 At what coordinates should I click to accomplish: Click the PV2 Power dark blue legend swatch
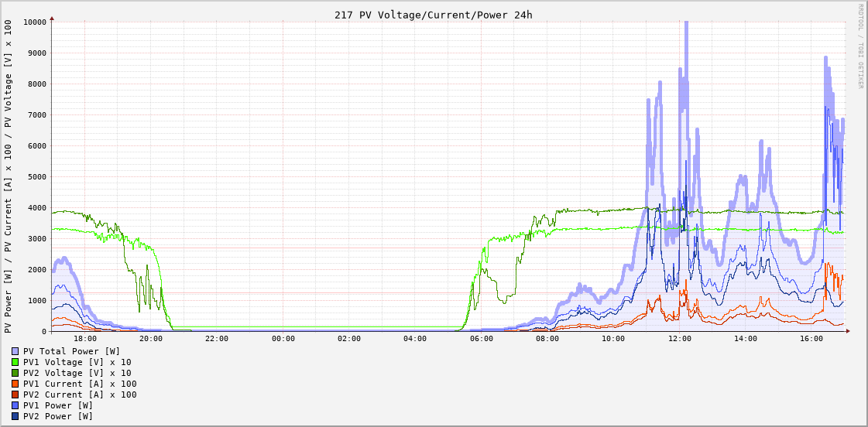point(15,416)
